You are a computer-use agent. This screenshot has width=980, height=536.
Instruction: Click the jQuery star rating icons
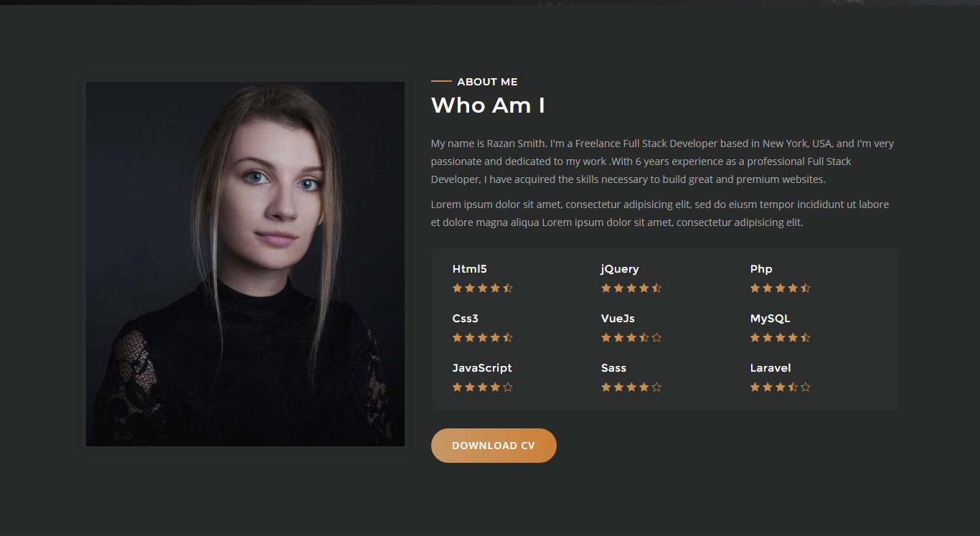click(631, 288)
